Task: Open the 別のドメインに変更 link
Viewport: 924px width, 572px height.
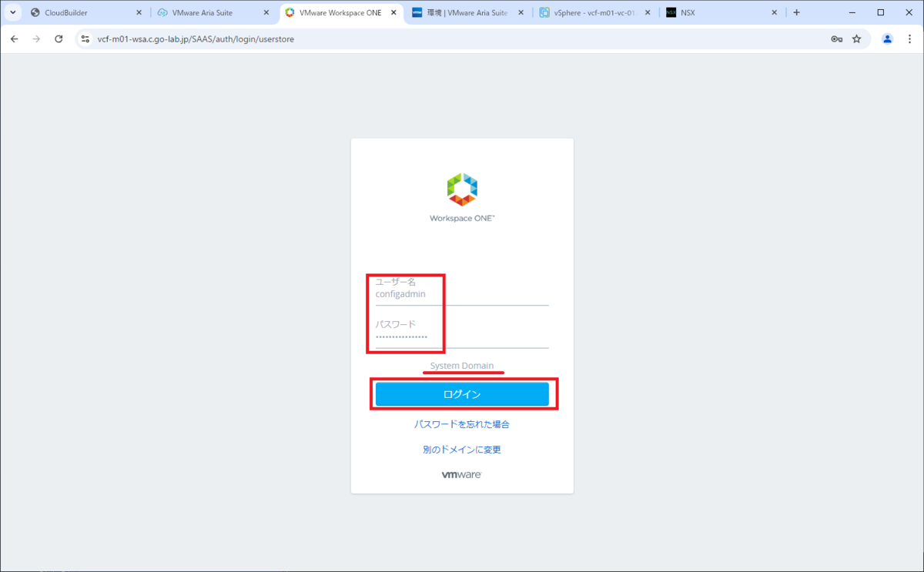Action: (462, 450)
